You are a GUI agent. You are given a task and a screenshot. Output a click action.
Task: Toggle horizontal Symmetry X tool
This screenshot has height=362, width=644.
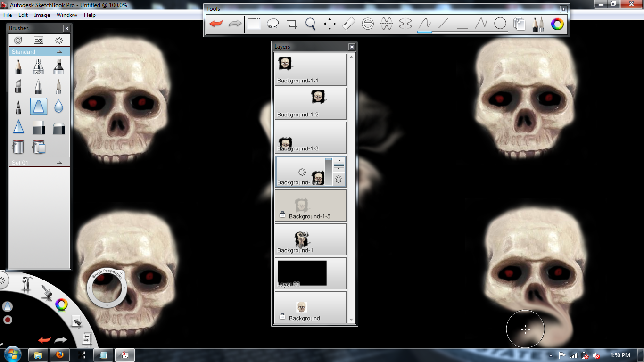coord(387,24)
